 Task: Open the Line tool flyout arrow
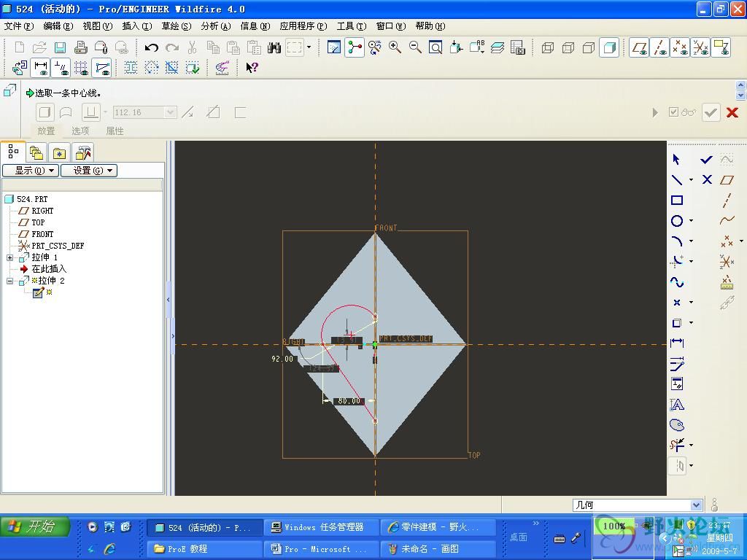691,180
